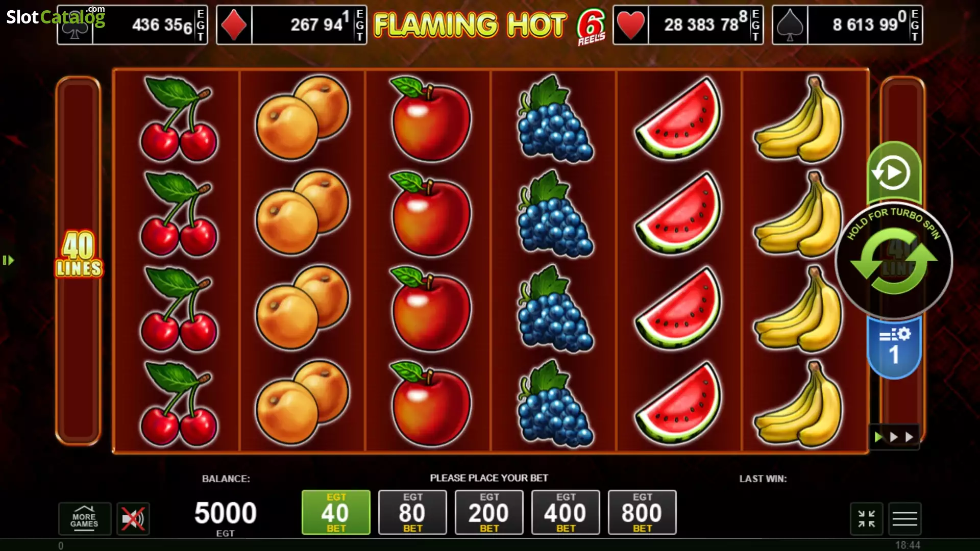Spin the reels with the green arrows button
The width and height of the screenshot is (980, 551).
click(x=894, y=261)
